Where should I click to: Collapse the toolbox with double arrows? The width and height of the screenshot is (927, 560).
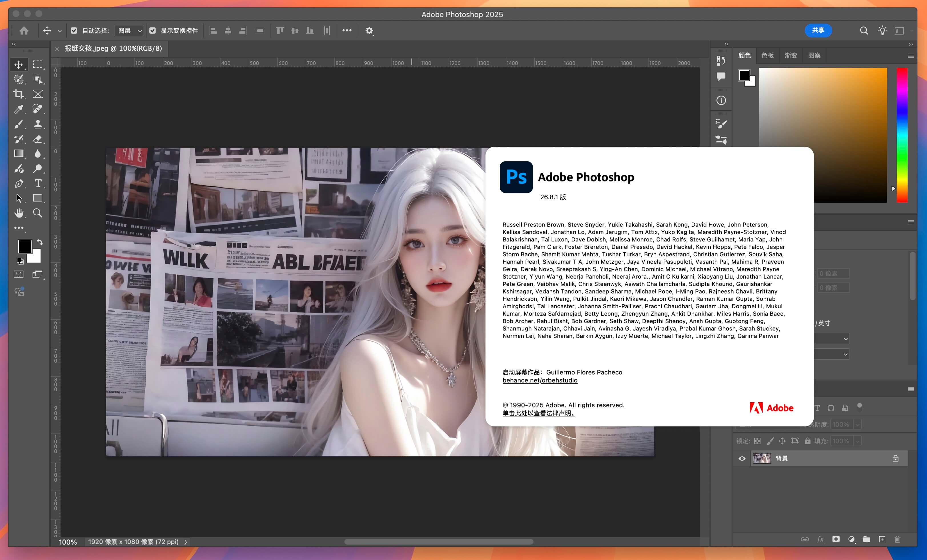point(13,44)
